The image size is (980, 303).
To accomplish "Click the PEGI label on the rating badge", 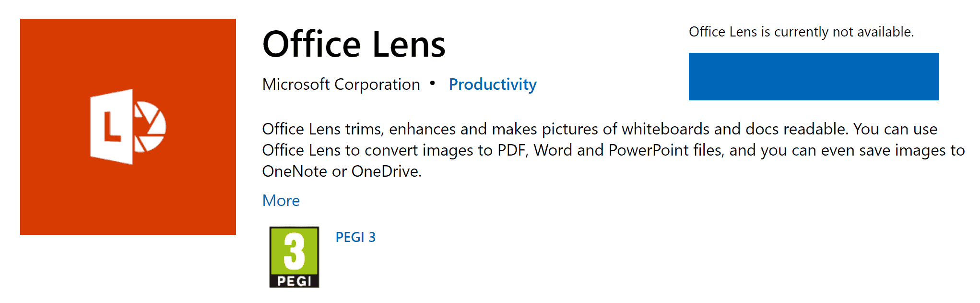I will pos(294,281).
